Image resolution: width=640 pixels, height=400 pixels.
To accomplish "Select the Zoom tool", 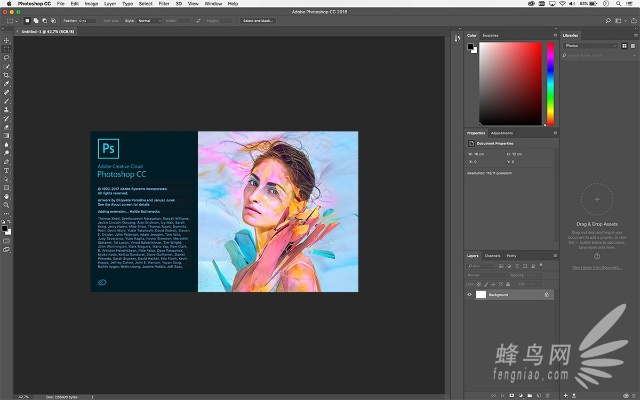I will [x=6, y=205].
